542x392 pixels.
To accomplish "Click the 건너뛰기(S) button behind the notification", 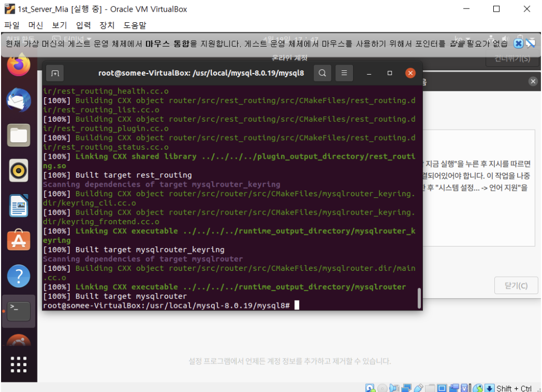I will click(512, 58).
